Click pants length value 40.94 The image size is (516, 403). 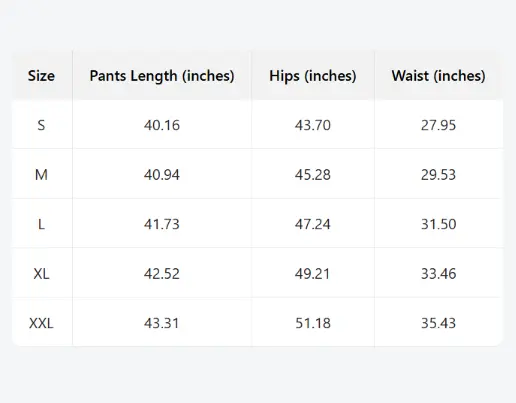coord(162,175)
